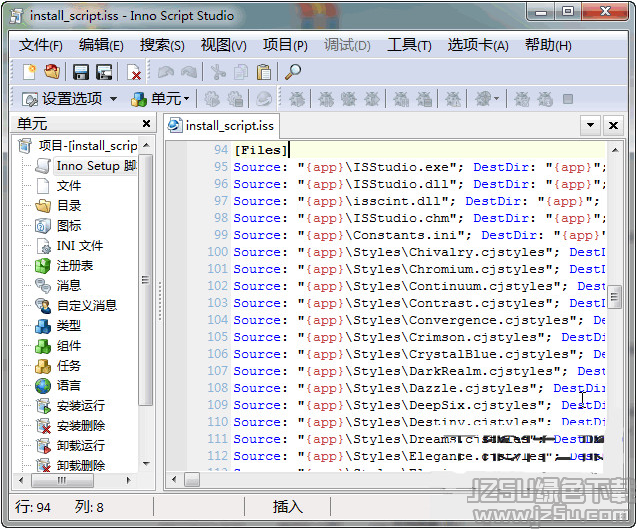
Task: Open the 视图(V) menu
Action: pyautogui.click(x=223, y=45)
